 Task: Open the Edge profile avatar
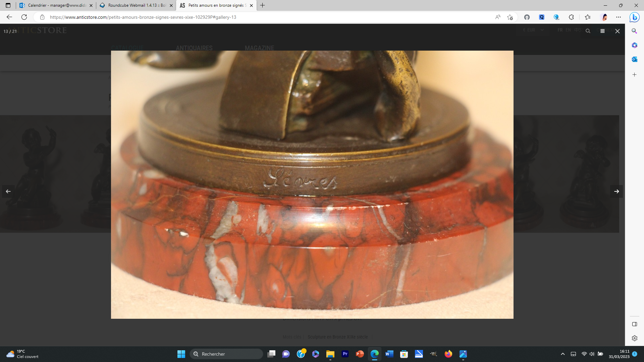tap(604, 17)
